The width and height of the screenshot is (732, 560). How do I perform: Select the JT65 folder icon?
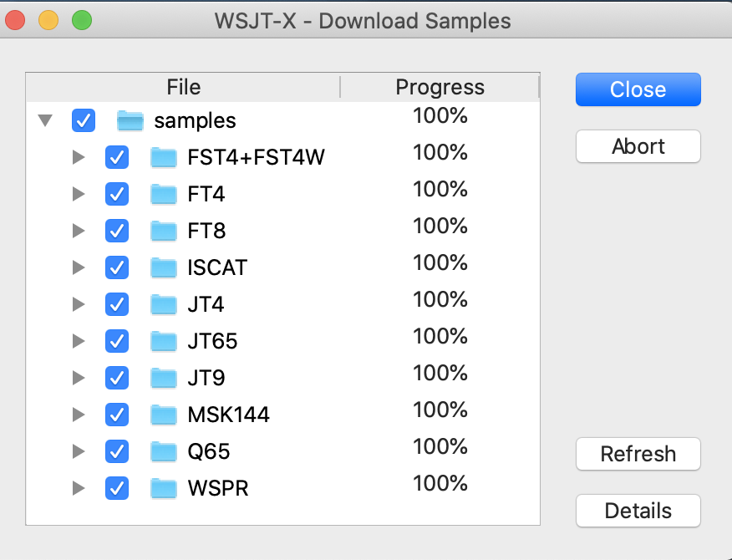click(164, 342)
